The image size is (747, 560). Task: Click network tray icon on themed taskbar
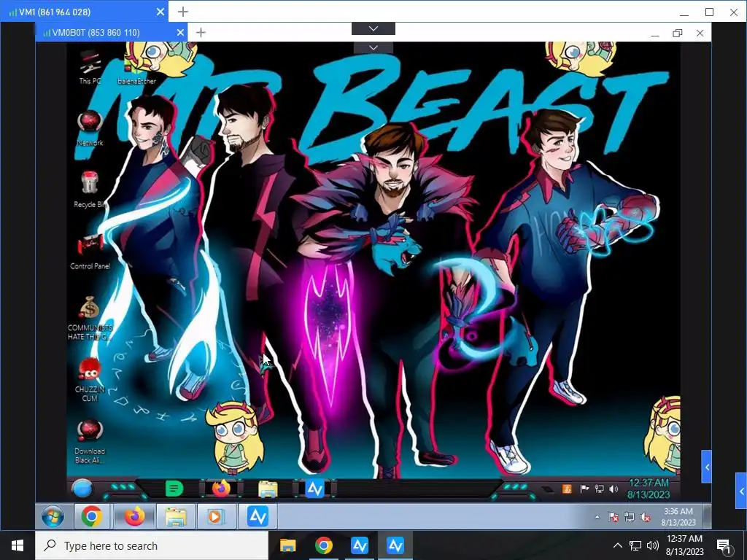(599, 489)
